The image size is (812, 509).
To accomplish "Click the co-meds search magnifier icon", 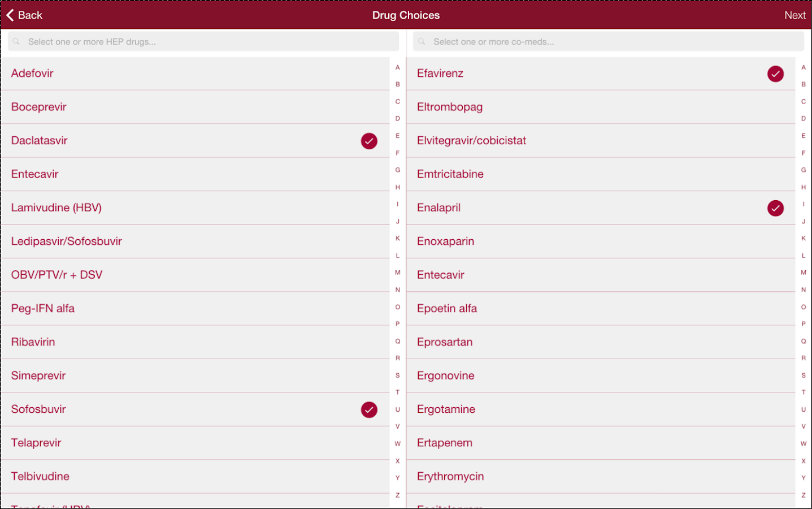I will (x=422, y=42).
